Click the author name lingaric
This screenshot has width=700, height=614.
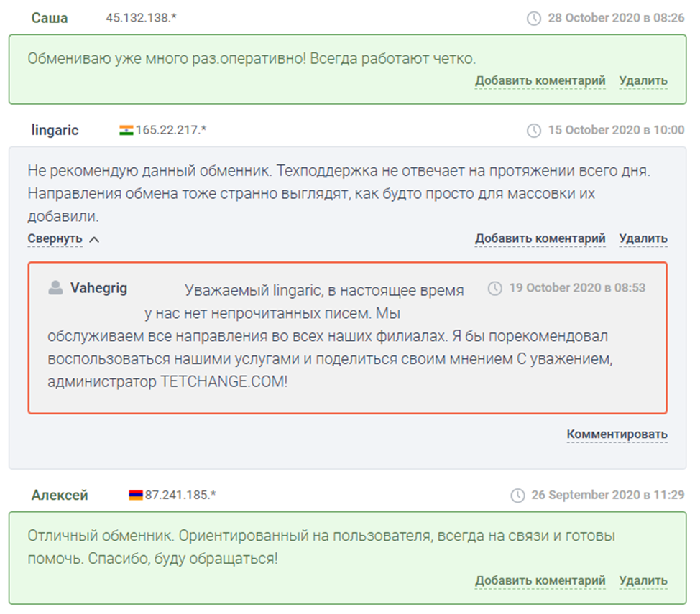55,130
